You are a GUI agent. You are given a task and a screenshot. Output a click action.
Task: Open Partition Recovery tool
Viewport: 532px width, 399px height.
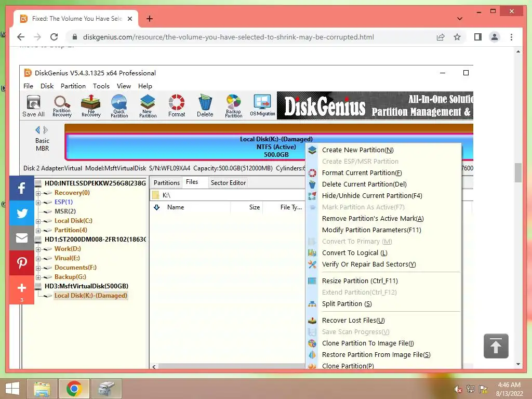click(62, 106)
